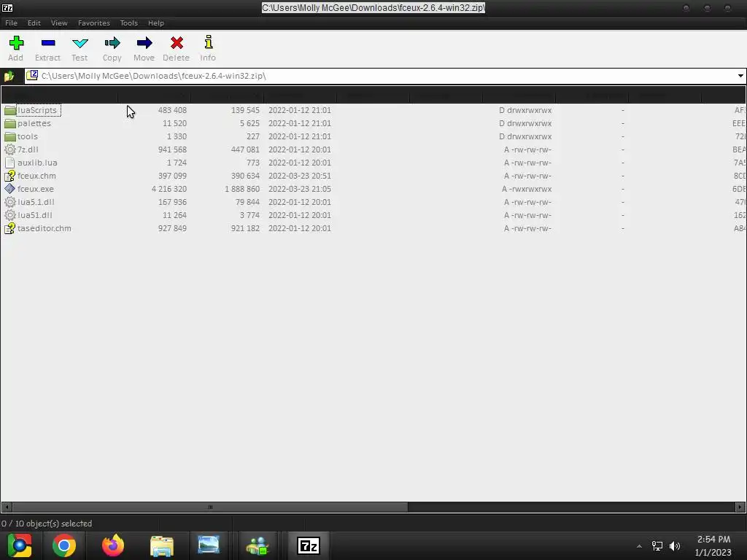This screenshot has width=747, height=560.
Task: Select the palettes file name
Action: pyautogui.click(x=34, y=123)
